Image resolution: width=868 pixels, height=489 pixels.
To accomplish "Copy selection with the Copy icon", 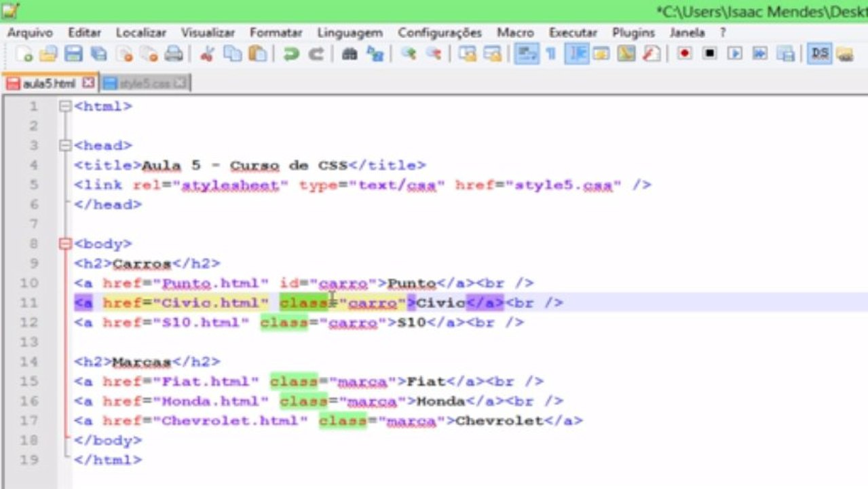I will (x=232, y=54).
